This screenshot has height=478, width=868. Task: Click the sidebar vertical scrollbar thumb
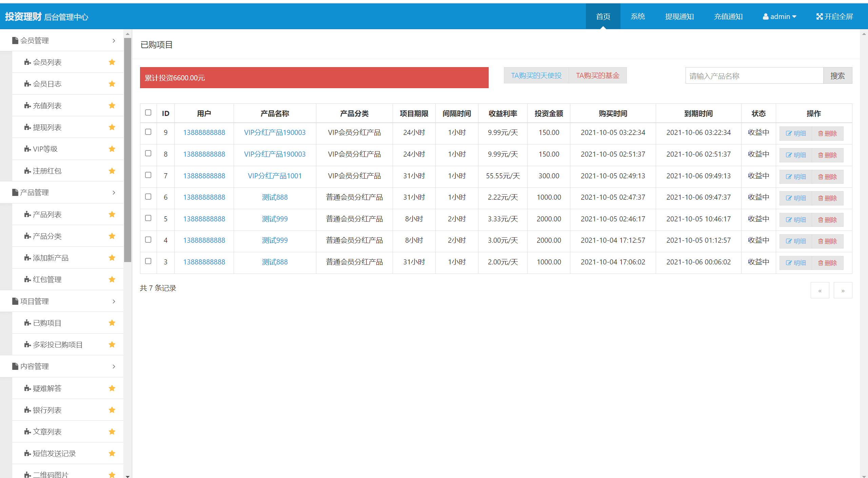point(127,149)
